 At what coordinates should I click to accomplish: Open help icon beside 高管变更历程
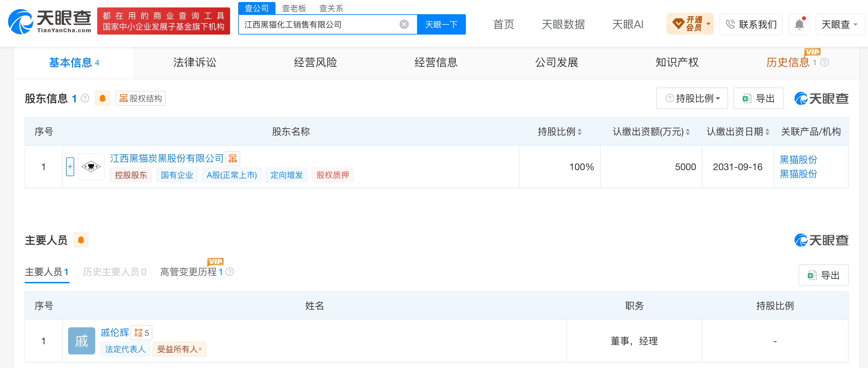(x=230, y=272)
